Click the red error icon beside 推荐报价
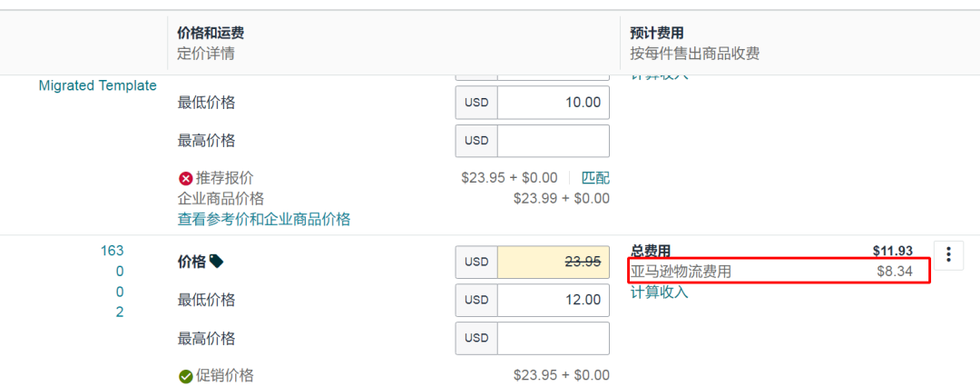Screen dimensions: 980x387 click(186, 178)
